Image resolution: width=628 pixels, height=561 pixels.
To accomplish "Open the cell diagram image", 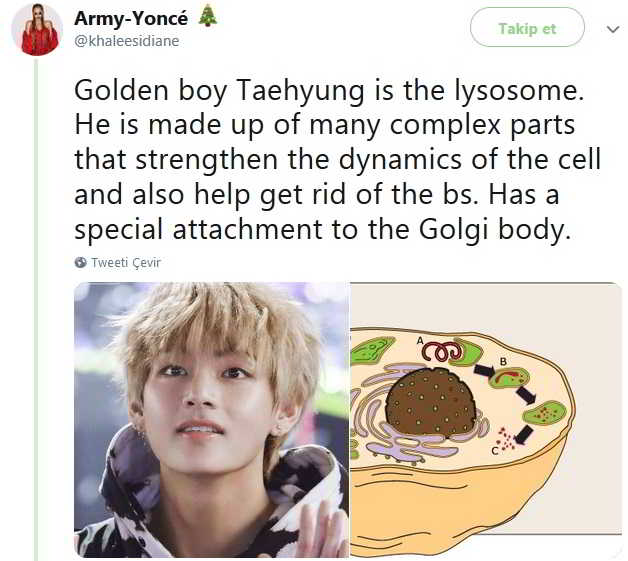I will click(x=486, y=420).
